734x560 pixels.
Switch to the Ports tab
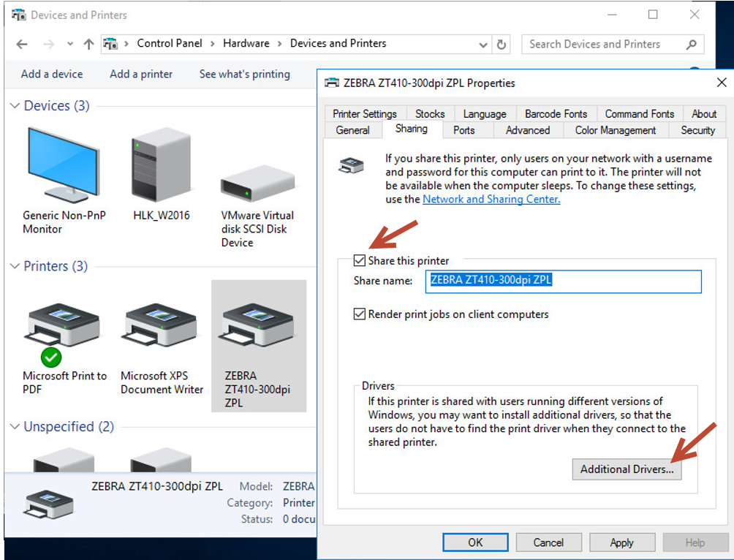pos(464,130)
